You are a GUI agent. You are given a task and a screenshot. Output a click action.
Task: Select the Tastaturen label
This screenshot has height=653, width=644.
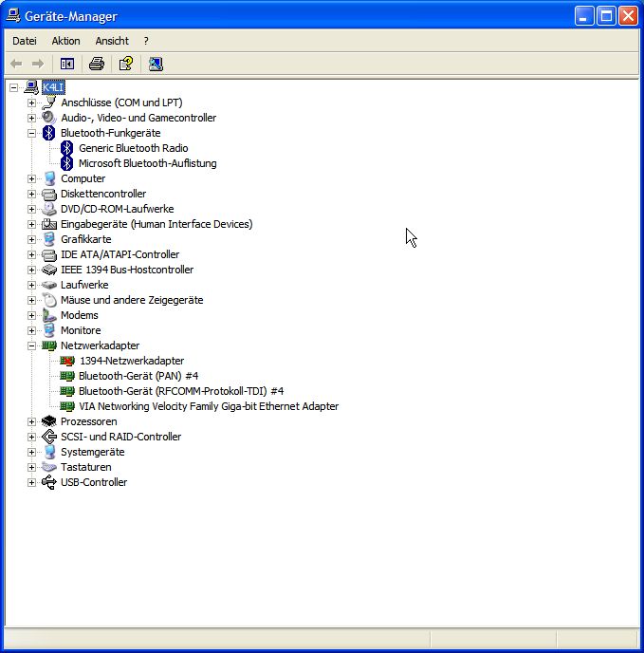coord(85,467)
